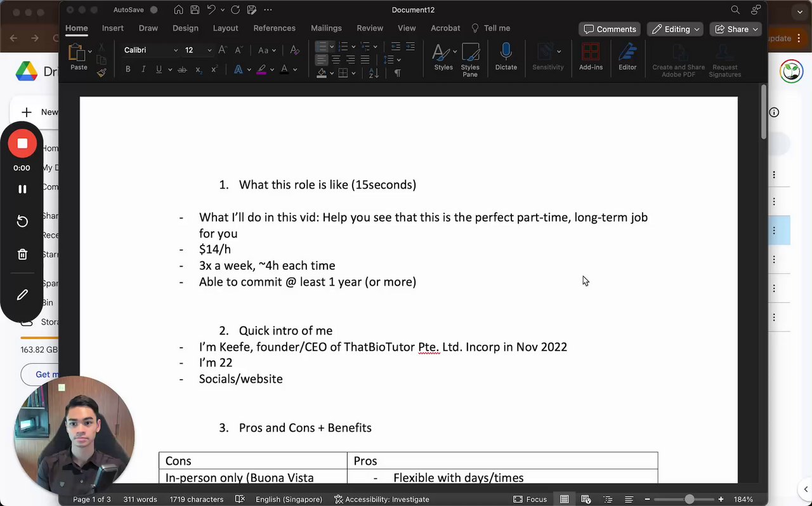Expand the highlight color dropdown arrow
812x506 pixels.
point(272,70)
